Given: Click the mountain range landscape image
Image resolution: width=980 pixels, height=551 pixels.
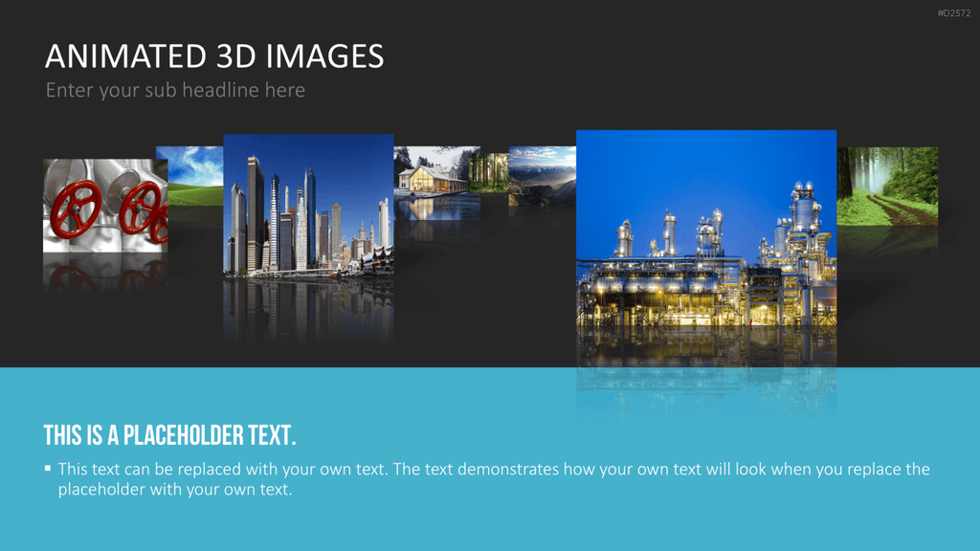Looking at the screenshot, I should pyautogui.click(x=542, y=176).
